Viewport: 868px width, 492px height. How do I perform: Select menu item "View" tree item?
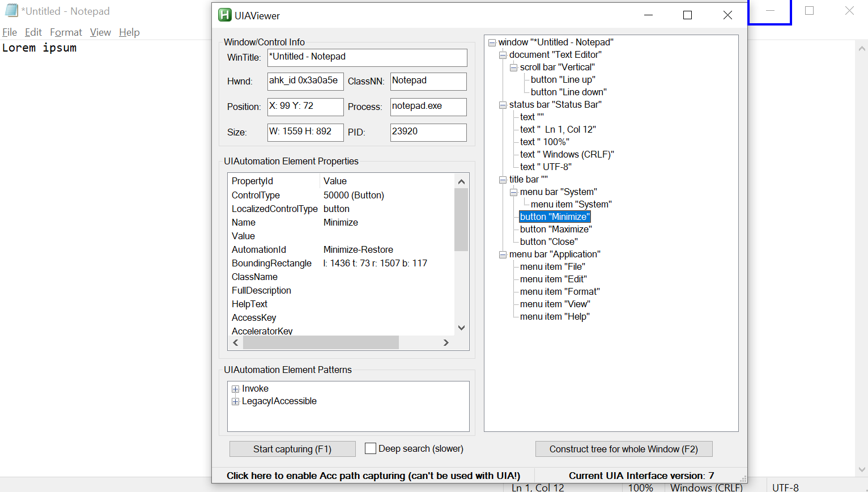(555, 304)
